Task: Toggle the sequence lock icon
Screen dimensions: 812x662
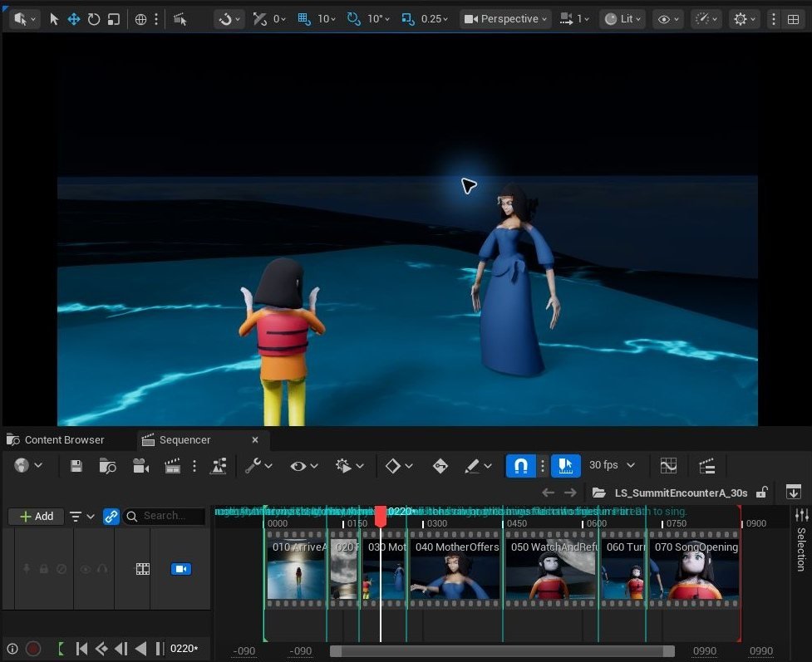Action: tap(761, 493)
